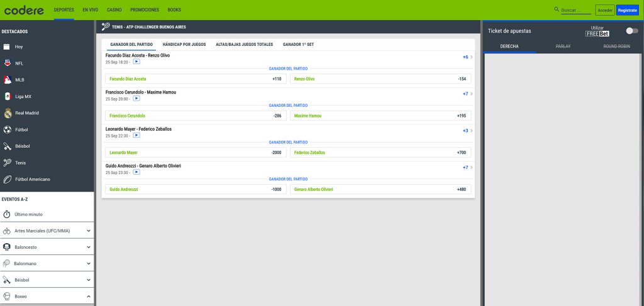Select the Béisbol icon in Destacados

7,146
